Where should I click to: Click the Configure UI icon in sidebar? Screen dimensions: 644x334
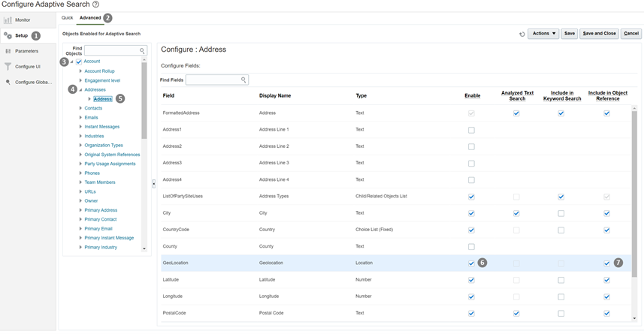(x=8, y=67)
